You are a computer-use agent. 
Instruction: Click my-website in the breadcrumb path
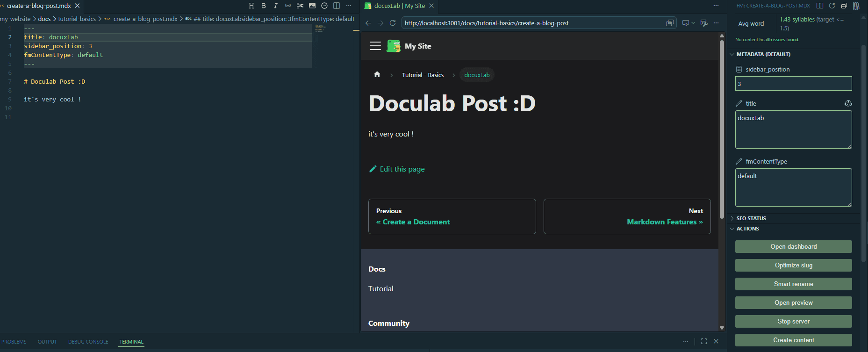tap(15, 19)
